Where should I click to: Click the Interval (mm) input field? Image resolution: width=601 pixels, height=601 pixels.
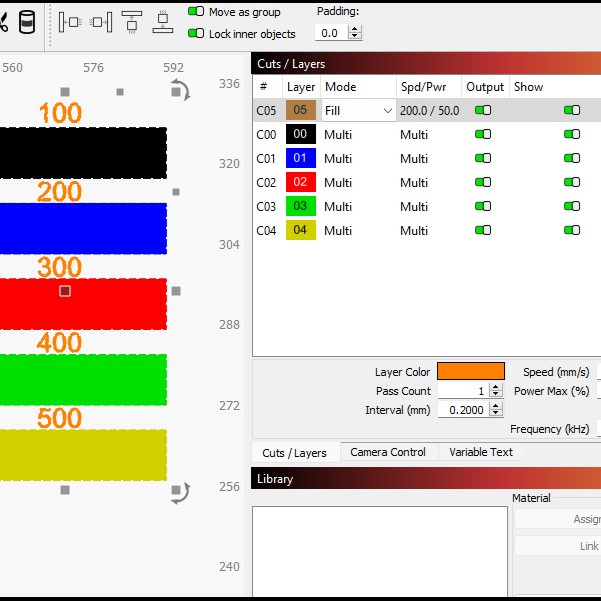tap(463, 410)
